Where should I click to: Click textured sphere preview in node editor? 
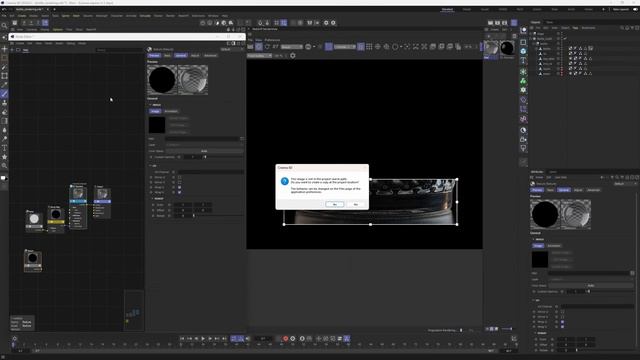coord(193,80)
